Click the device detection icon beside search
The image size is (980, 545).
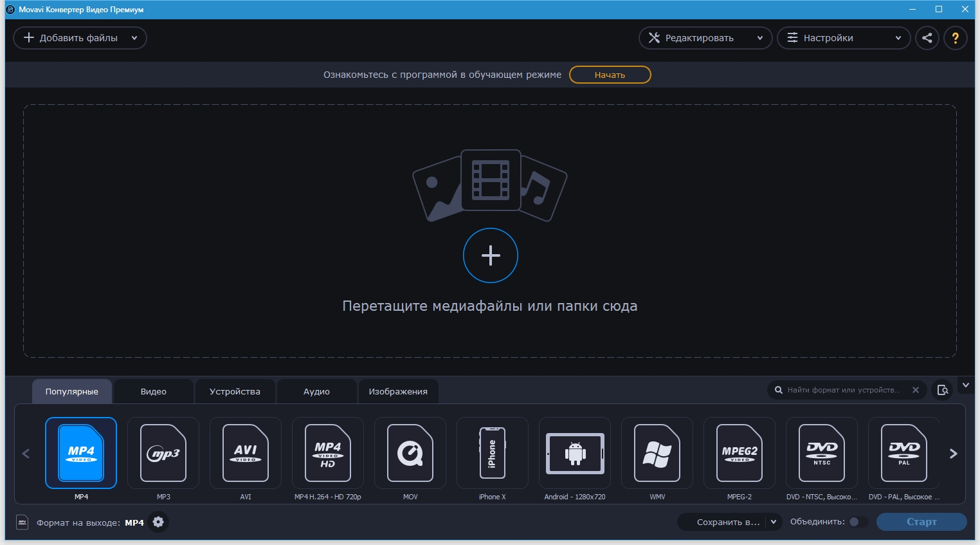[942, 390]
